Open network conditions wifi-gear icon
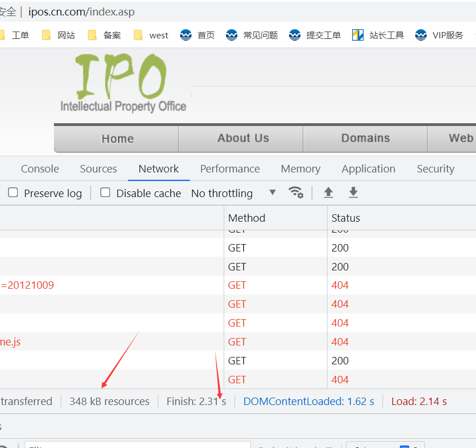The width and height of the screenshot is (476, 448). 296,192
